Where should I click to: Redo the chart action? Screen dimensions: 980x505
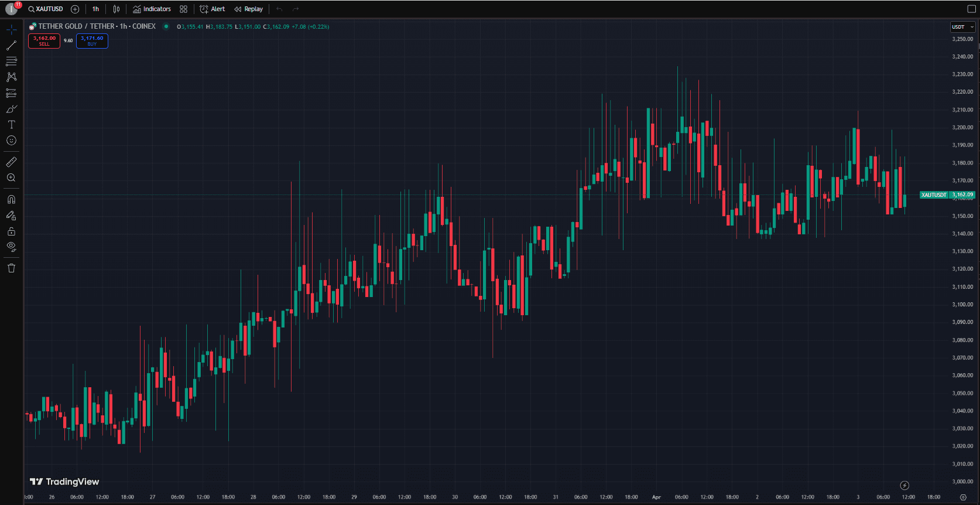296,9
